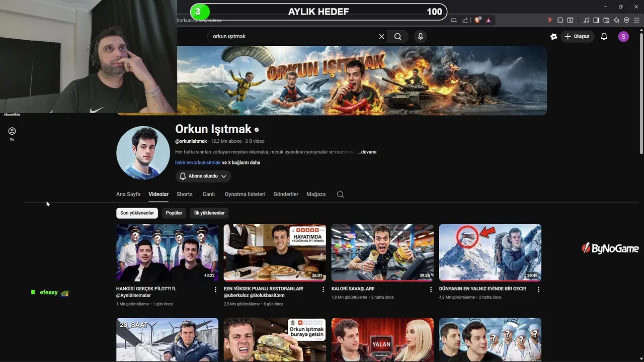Open options menu for HANGİSİ GERÇEK PİLOT video
The height and width of the screenshot is (362, 644).
pos(215,290)
